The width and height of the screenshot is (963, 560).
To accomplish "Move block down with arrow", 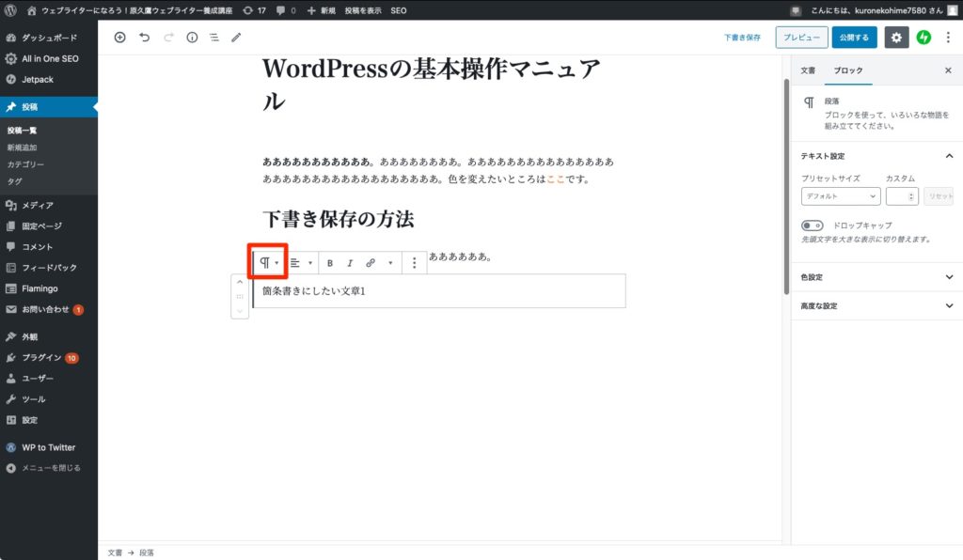I will (x=240, y=311).
